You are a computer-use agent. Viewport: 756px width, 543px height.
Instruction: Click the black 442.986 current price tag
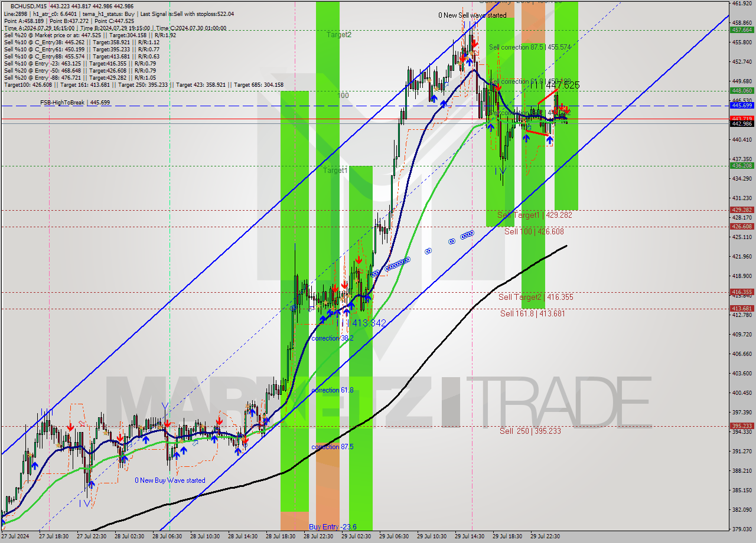[742, 123]
